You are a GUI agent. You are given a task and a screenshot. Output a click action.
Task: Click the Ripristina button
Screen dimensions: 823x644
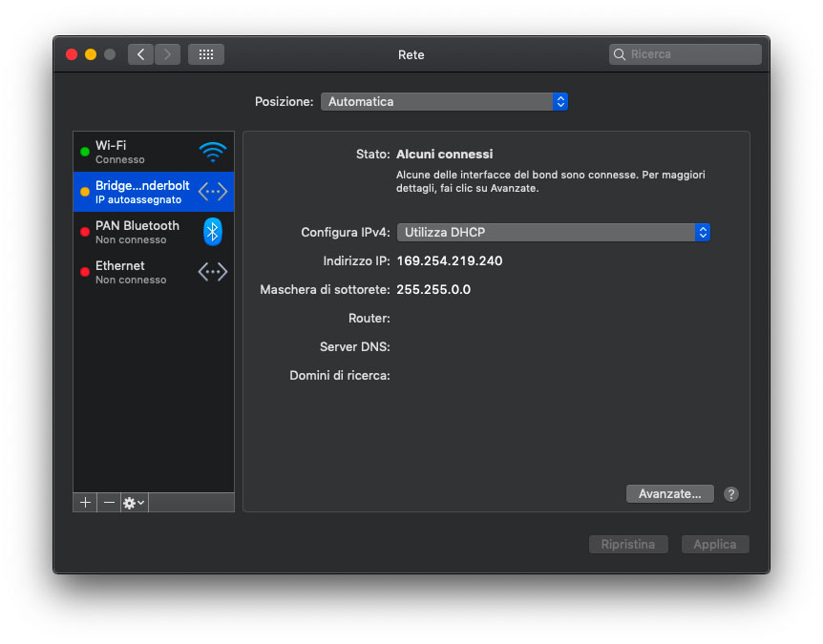[628, 545]
